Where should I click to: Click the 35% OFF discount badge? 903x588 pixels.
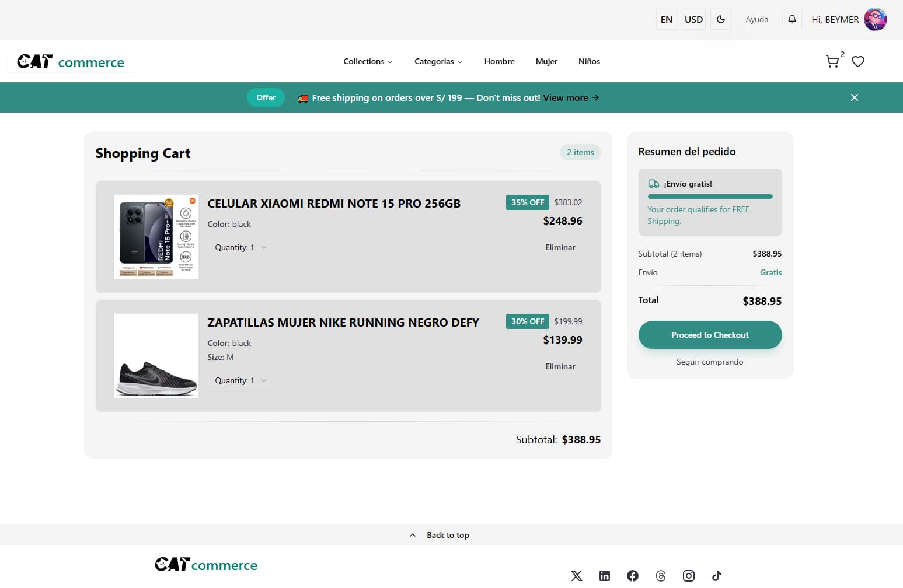[x=528, y=202]
